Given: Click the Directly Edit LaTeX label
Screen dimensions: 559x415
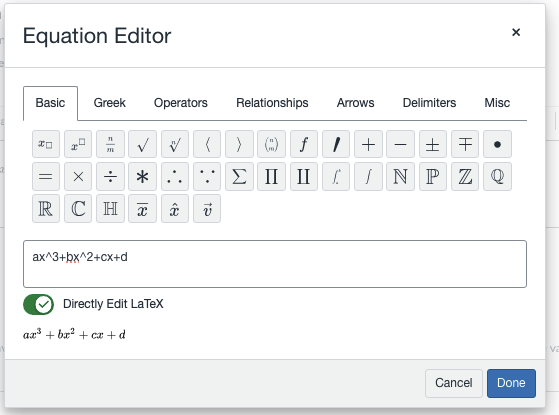Looking at the screenshot, I should point(113,304).
